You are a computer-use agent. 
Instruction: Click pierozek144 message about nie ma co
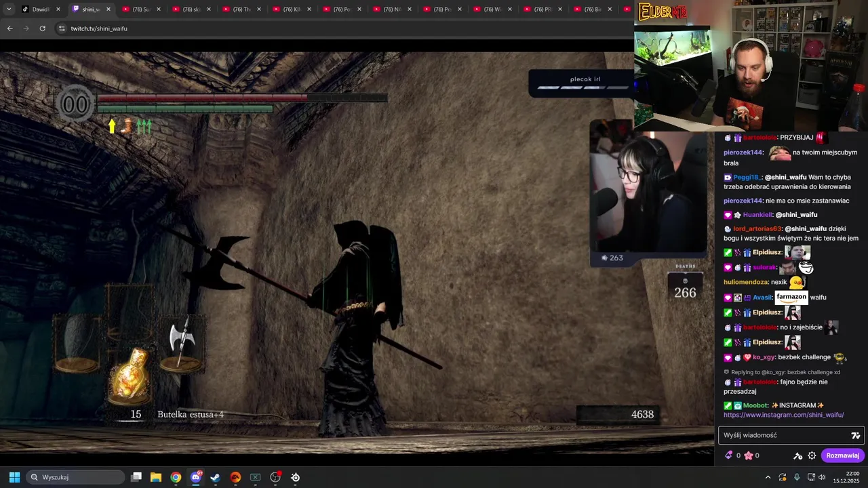click(787, 201)
